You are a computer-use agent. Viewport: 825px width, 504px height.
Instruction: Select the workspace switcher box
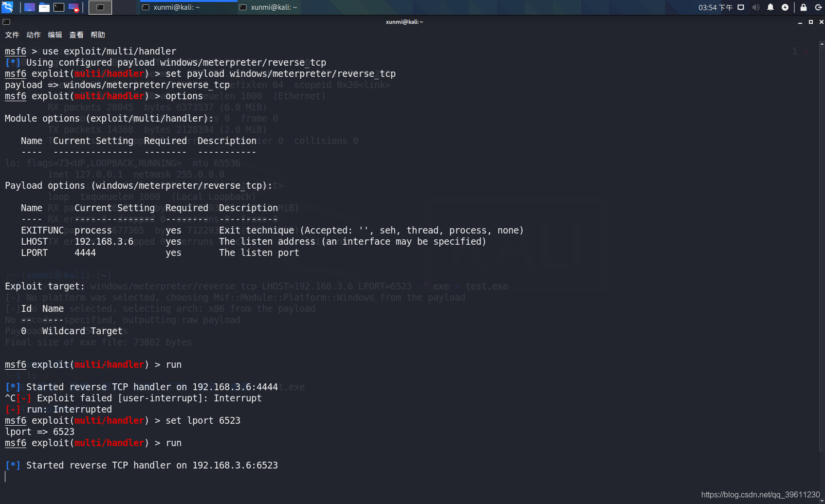(x=100, y=7)
